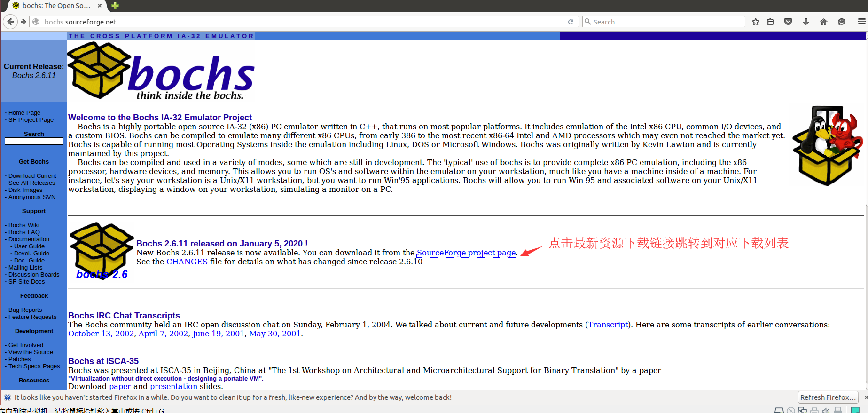
Task: Open the IRC Transcript link
Action: [608, 325]
